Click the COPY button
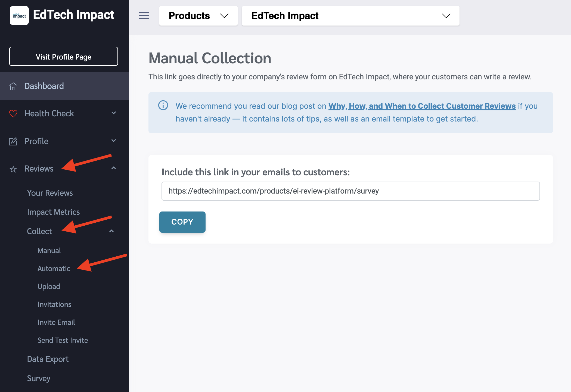 182,222
